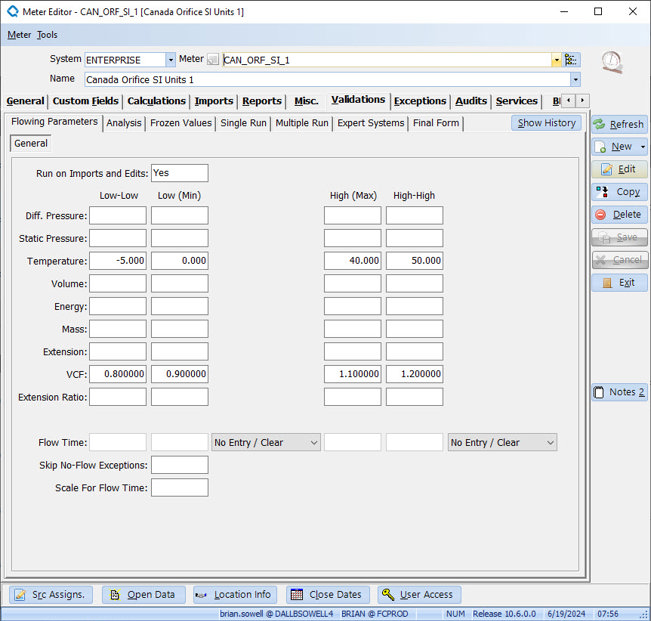Create a New meter record
The height and width of the screenshot is (621, 651).
(x=615, y=147)
